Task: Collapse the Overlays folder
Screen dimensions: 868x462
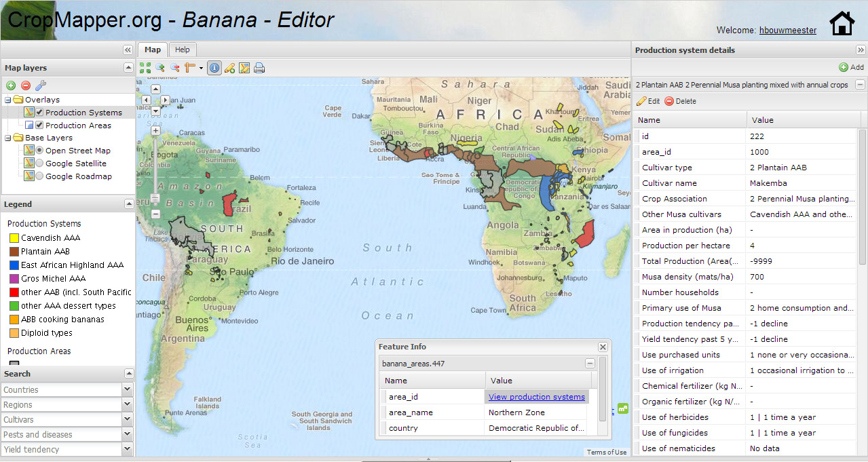Action: tap(7, 98)
